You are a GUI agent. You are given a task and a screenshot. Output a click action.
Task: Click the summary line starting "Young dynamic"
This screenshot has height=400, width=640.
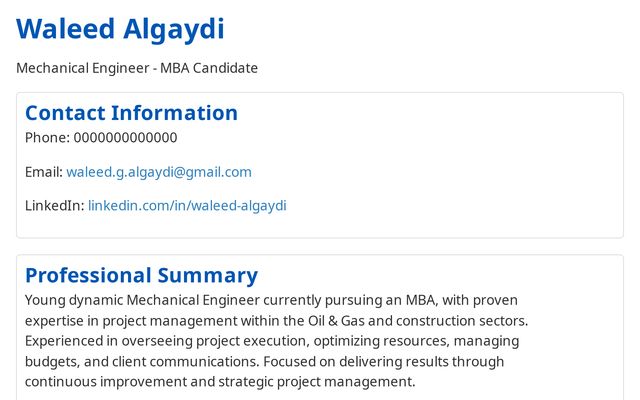271,300
